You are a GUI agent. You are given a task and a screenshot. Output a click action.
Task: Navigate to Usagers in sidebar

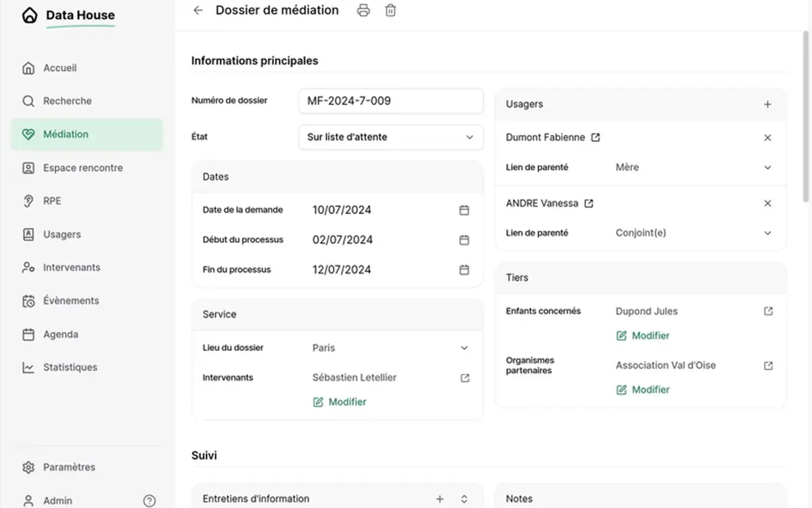click(x=87, y=234)
